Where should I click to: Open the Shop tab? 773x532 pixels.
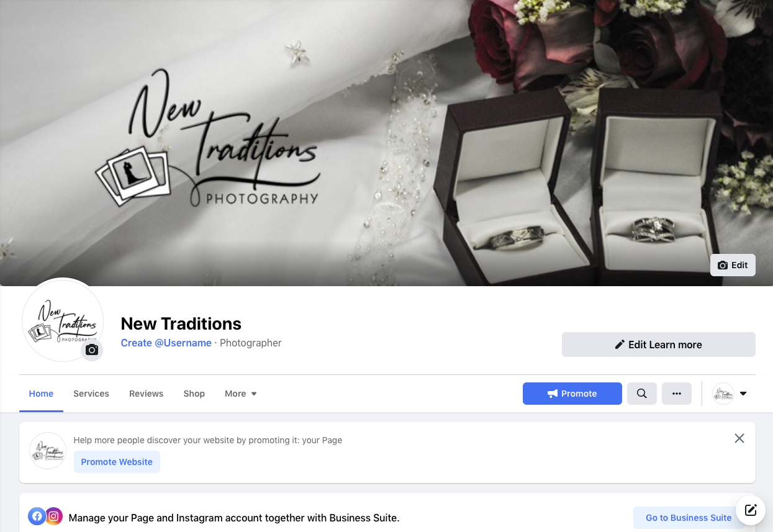[x=194, y=394]
